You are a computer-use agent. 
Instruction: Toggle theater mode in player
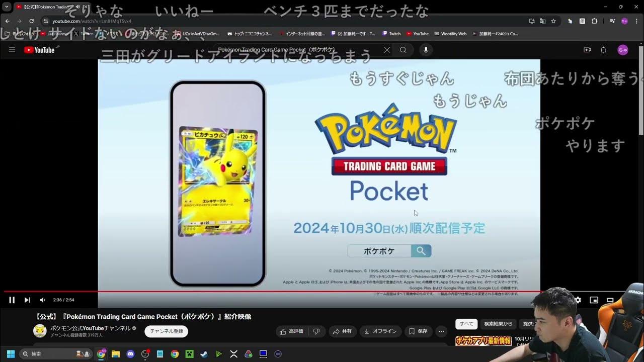point(610,300)
